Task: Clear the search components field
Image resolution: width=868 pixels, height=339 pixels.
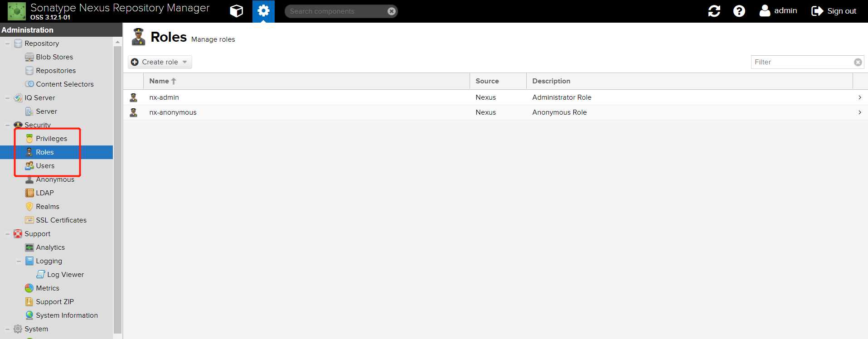Action: [392, 11]
